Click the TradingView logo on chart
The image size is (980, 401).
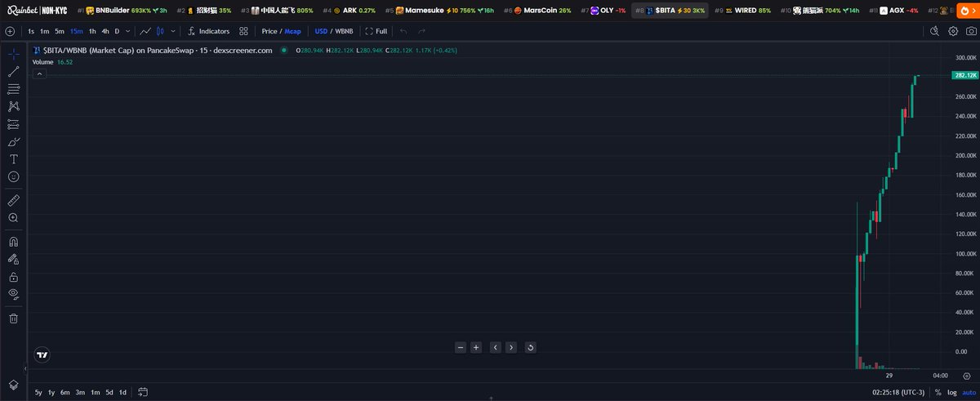tap(42, 355)
